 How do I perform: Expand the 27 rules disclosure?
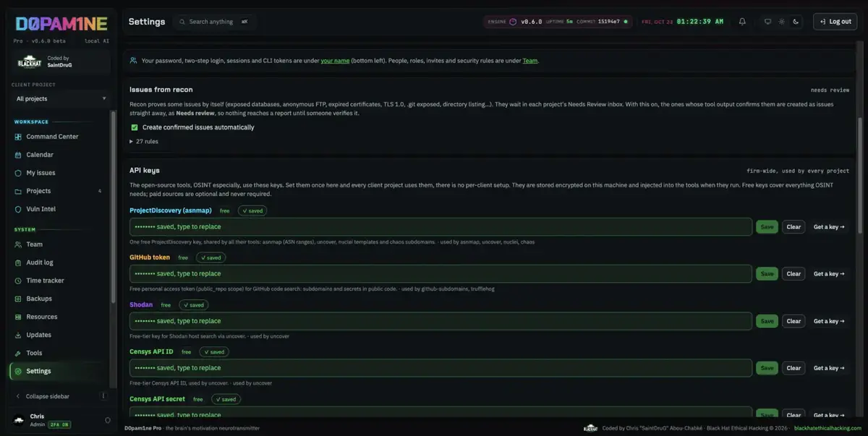[x=144, y=142]
